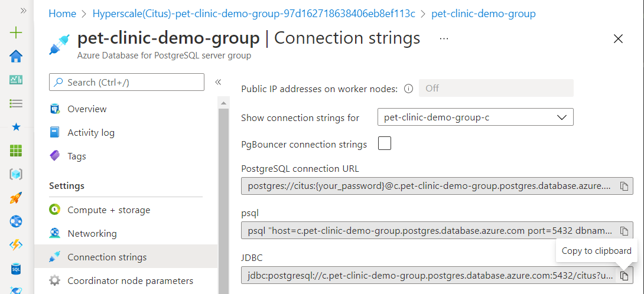The height and width of the screenshot is (294, 644).
Task: Click the Settings section heading
Action: coord(67,185)
